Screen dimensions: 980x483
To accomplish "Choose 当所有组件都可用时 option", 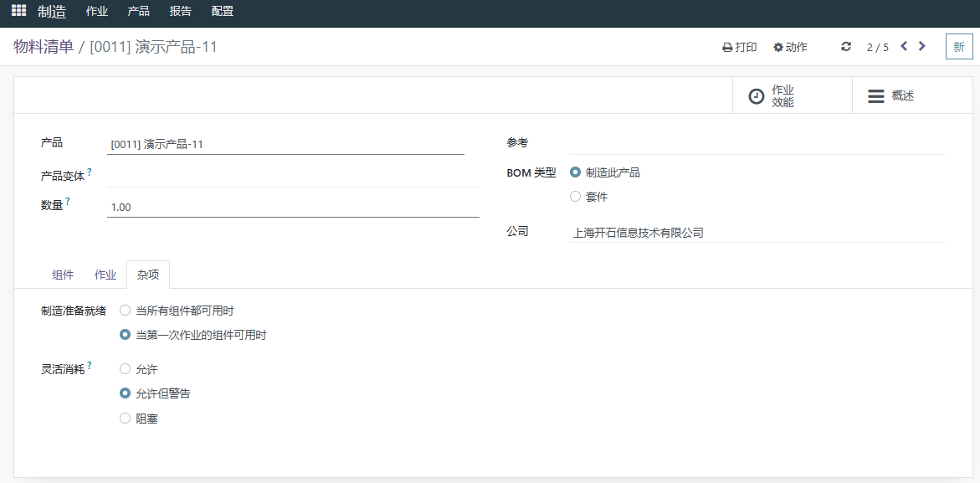I will coord(125,310).
